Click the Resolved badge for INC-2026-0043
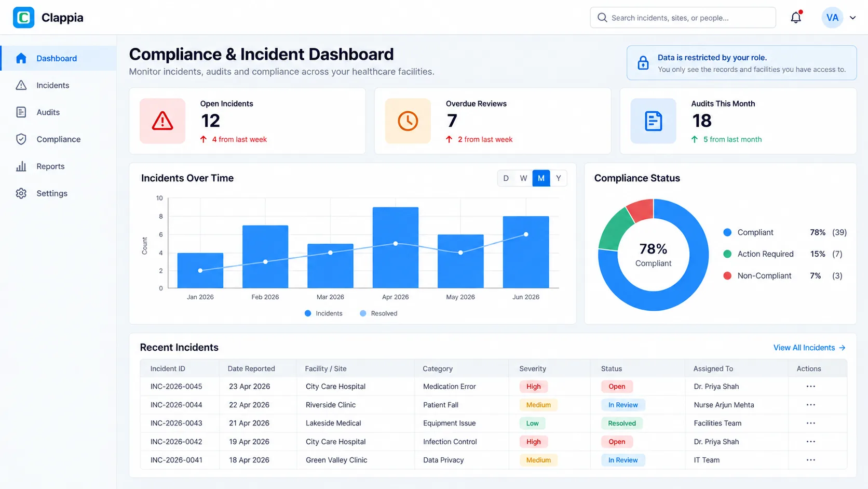This screenshot has width=868, height=489. [x=622, y=423]
